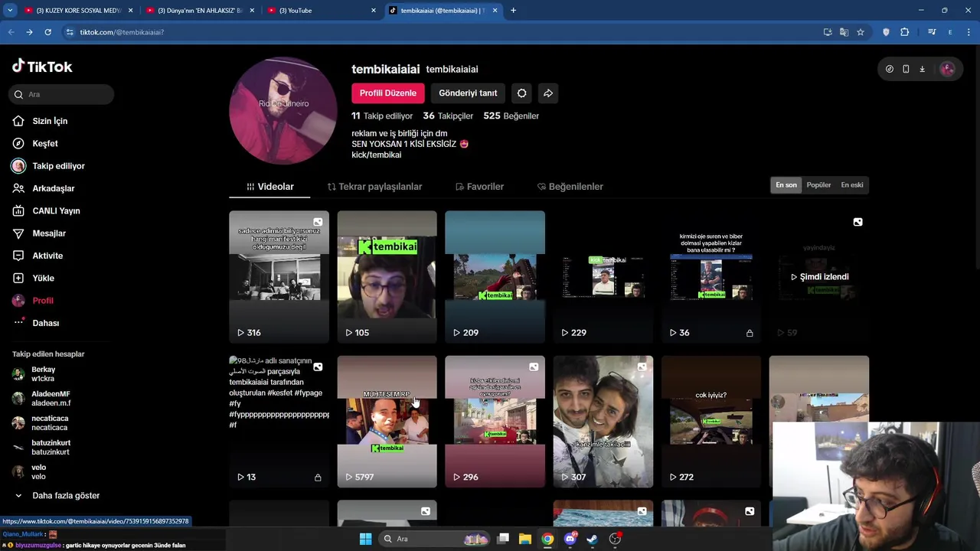Screen dimensions: 980x551
Task: Click the TikTok coins icon top right
Action: pyautogui.click(x=889, y=69)
